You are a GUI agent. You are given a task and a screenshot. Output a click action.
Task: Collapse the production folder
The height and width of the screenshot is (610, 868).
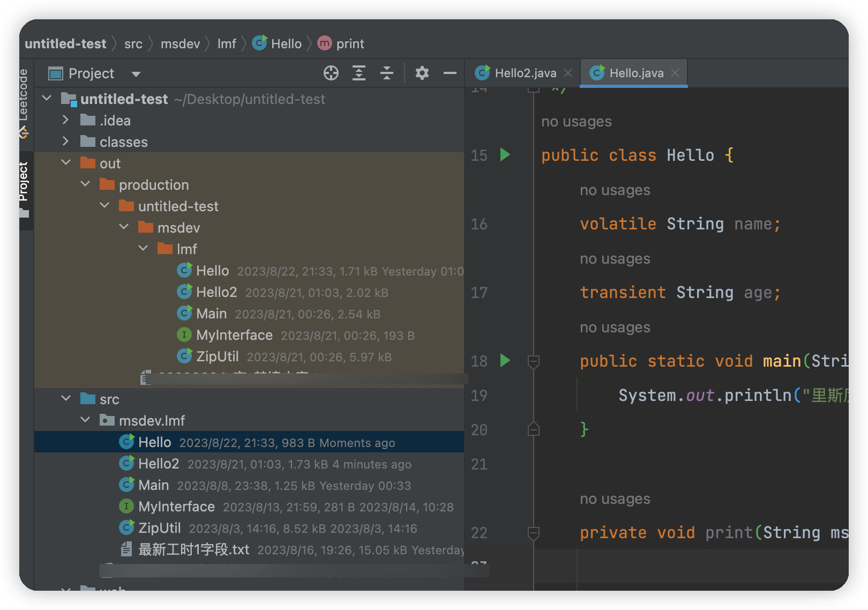point(85,184)
